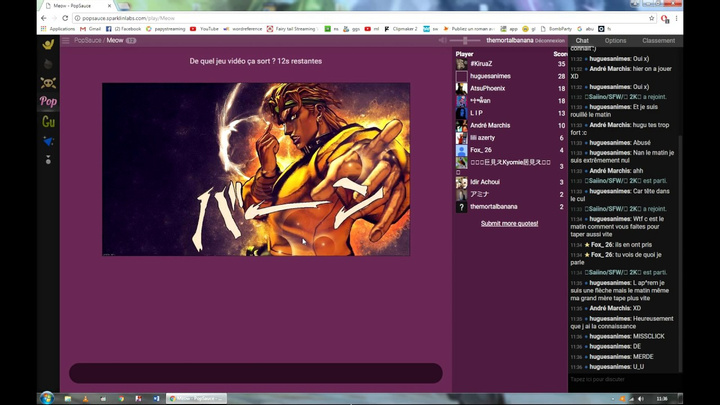The image size is (720, 405).
Task: Open the skull crossbones game in sidebar
Action: [x=48, y=83]
